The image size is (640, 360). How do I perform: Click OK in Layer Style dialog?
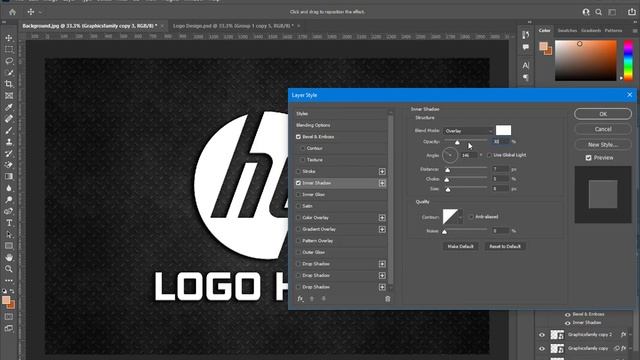[603, 114]
